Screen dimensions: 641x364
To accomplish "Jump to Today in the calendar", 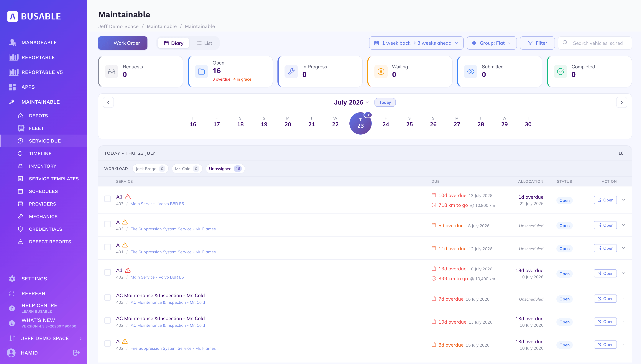I will point(385,102).
